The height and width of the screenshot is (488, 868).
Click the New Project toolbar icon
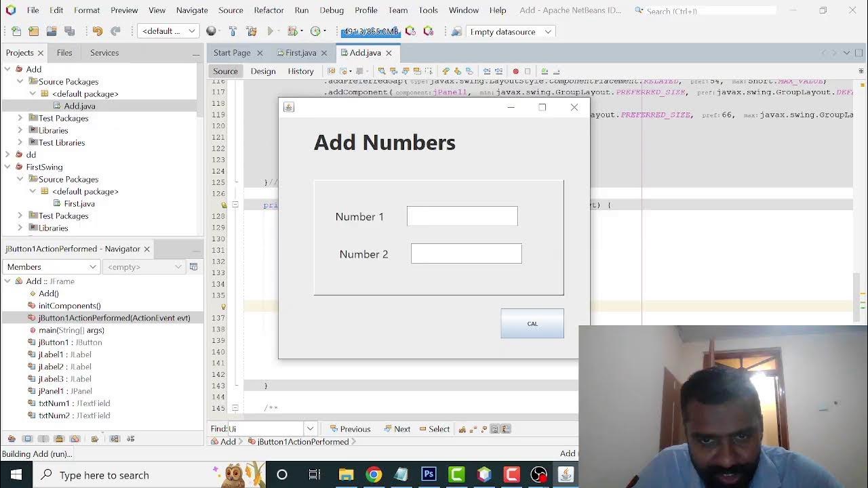tap(33, 31)
